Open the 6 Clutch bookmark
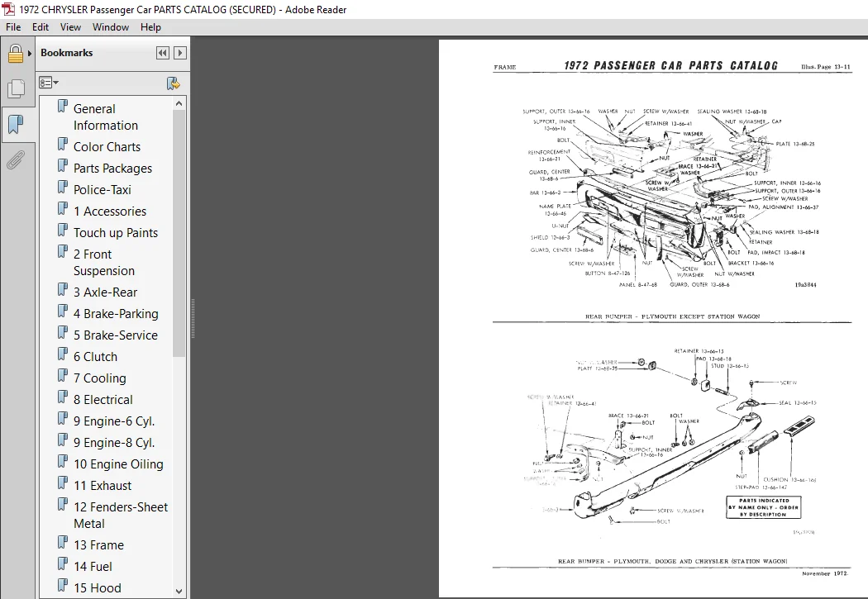This screenshot has width=868, height=599. coord(95,357)
